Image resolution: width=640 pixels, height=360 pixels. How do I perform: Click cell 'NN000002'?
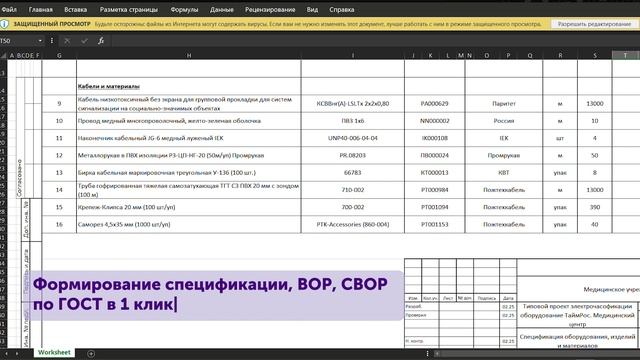[434, 121]
